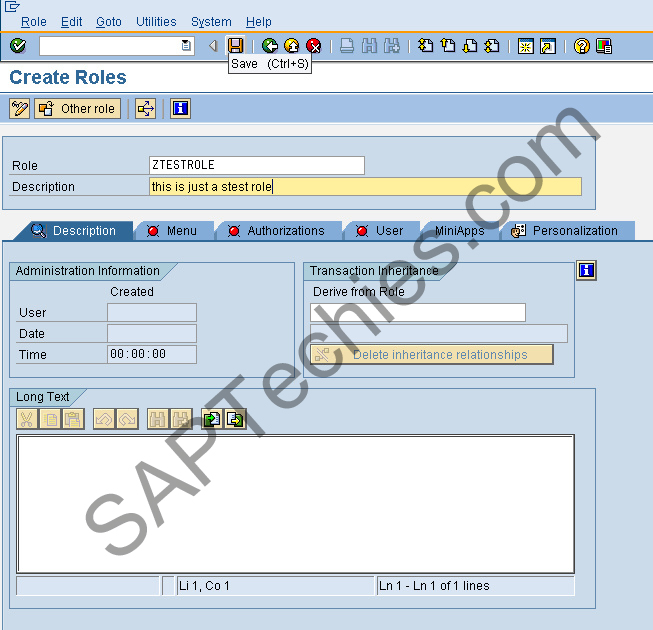
Task: Click Delete inheritance relationships button
Action: [x=432, y=354]
